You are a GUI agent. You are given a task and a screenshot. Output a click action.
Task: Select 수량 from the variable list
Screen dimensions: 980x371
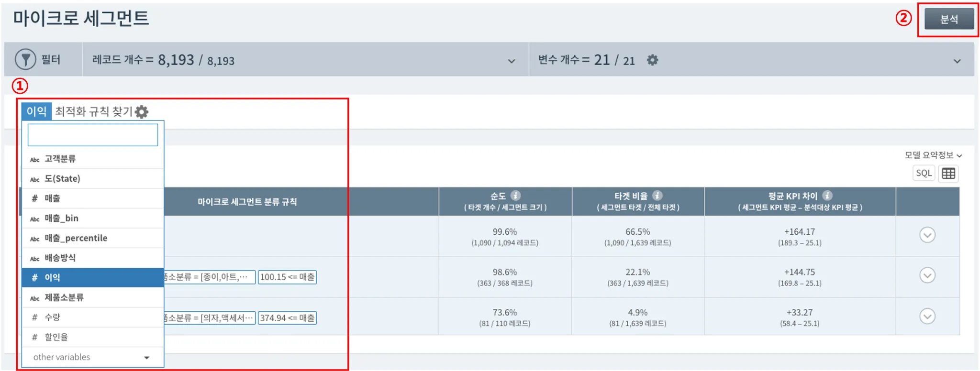[x=93, y=317]
